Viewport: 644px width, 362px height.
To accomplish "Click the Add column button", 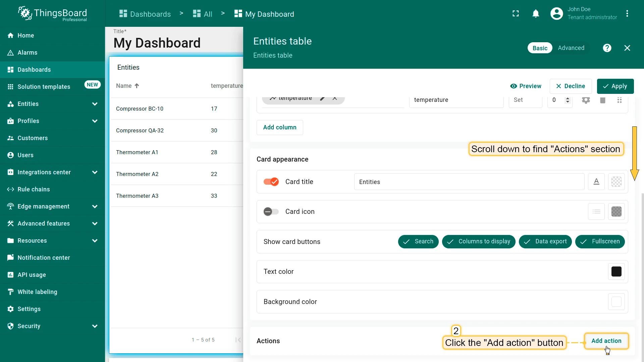I will (280, 127).
